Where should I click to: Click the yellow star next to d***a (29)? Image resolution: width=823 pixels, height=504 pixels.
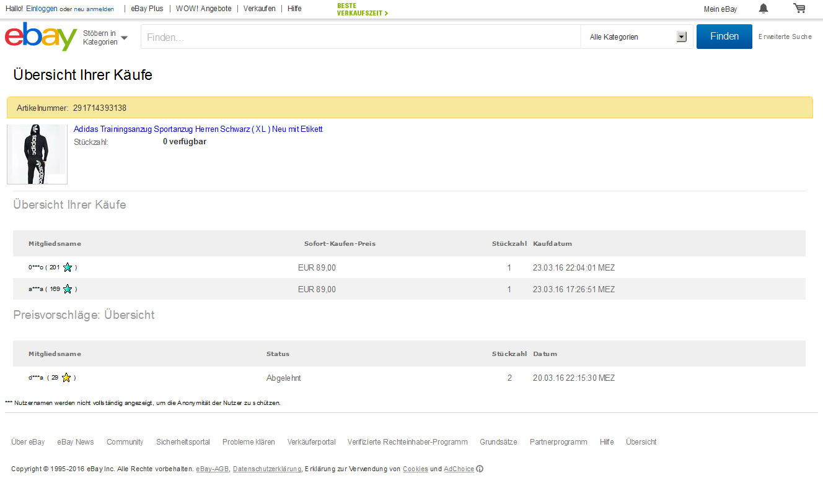(x=66, y=378)
